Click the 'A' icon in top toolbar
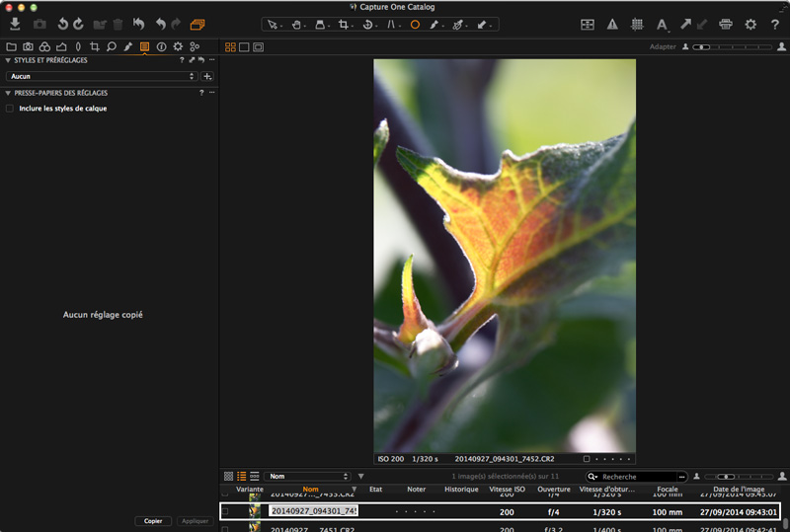This screenshot has height=532, width=790. click(x=662, y=24)
